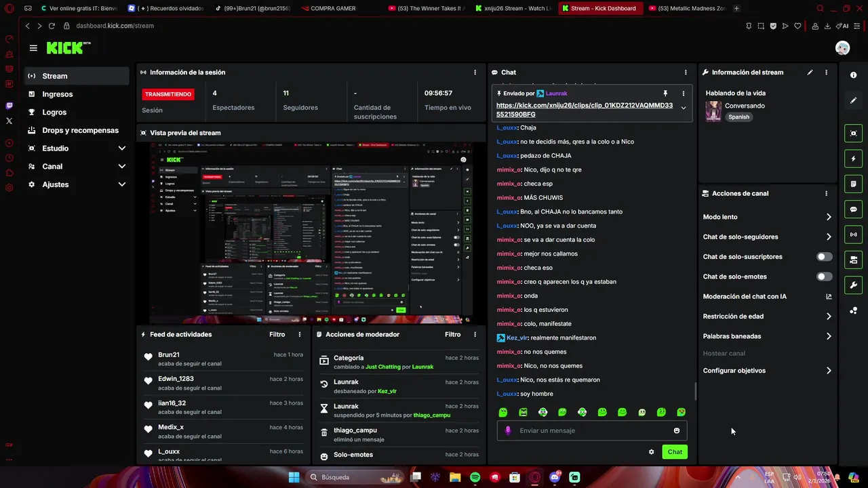This screenshot has height=488, width=868.
Task: Open Chat de solo-seguidores options chevron
Action: tap(829, 237)
